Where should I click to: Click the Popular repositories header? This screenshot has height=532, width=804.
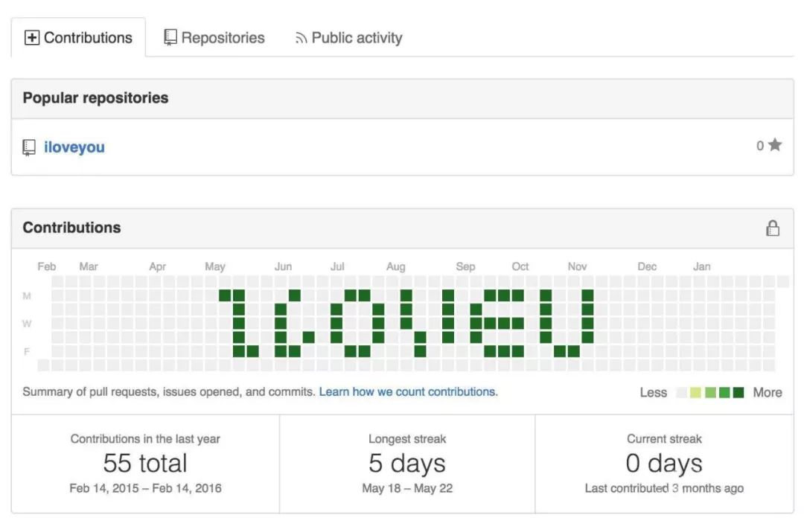point(95,98)
